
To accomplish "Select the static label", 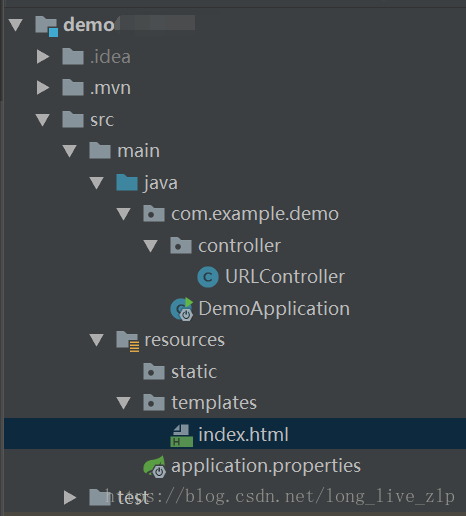I will pos(194,372).
